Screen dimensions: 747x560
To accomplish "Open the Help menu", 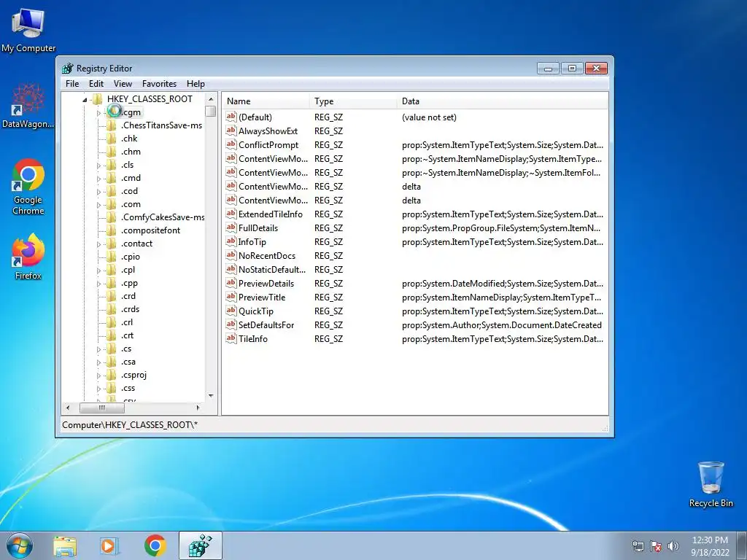I will point(196,83).
